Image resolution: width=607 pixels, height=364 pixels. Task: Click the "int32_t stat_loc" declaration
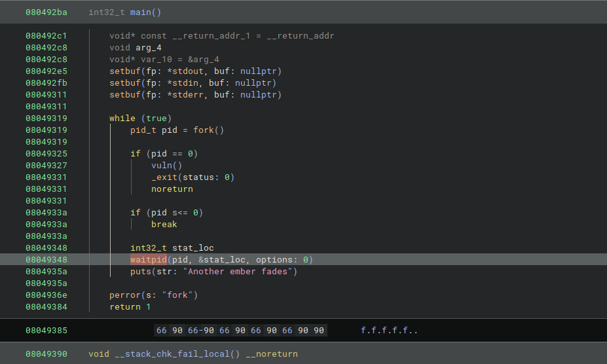tap(172, 248)
